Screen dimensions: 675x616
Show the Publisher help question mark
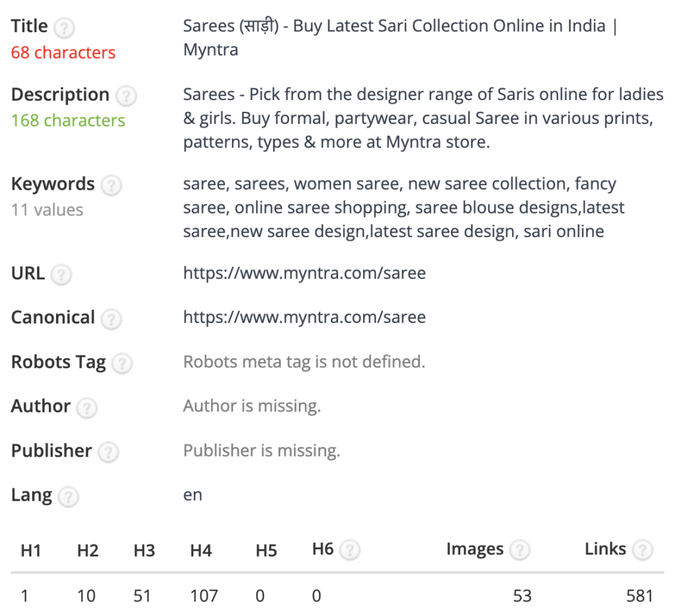point(108,452)
